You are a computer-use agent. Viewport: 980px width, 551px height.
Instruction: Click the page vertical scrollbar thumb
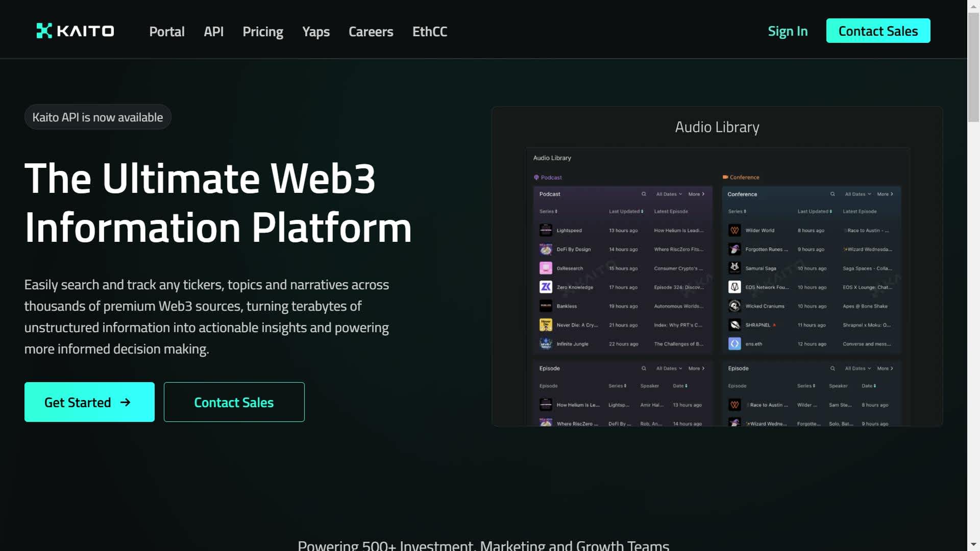974,66
